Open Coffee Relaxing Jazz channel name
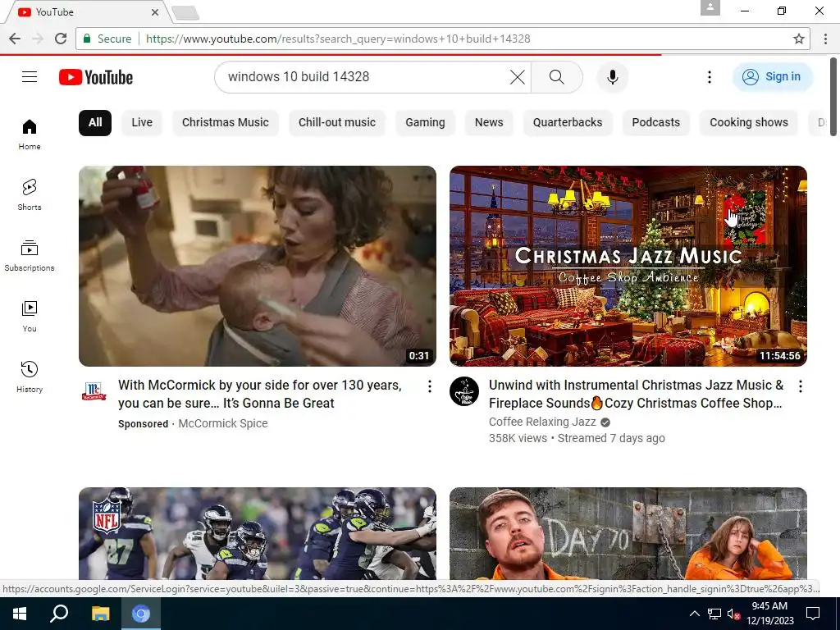The image size is (840, 630). click(x=542, y=422)
